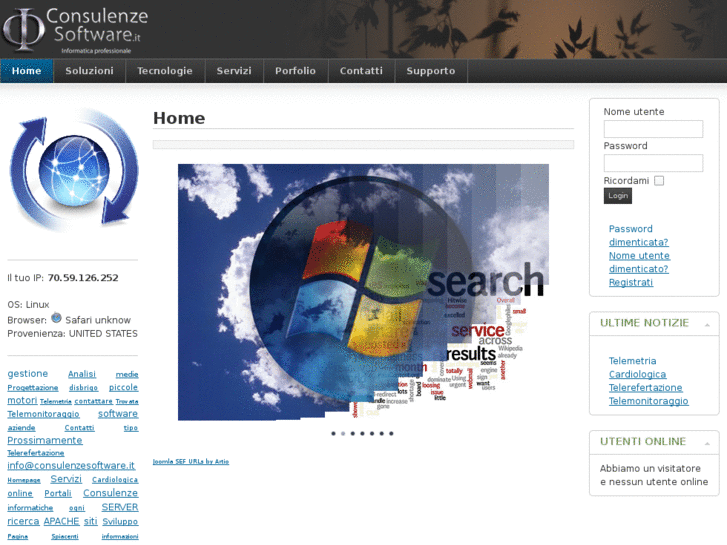
Task: Open the Soluzioni menu item
Action: point(89,71)
